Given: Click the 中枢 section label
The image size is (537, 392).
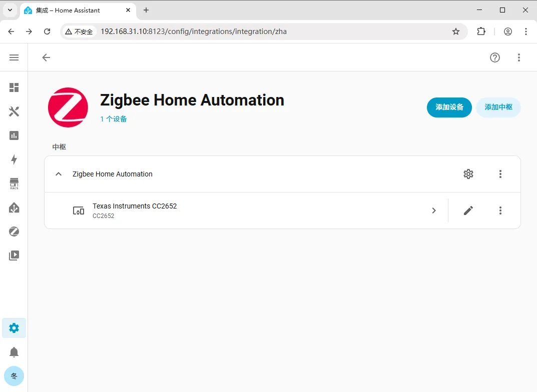Looking at the screenshot, I should tap(59, 147).
